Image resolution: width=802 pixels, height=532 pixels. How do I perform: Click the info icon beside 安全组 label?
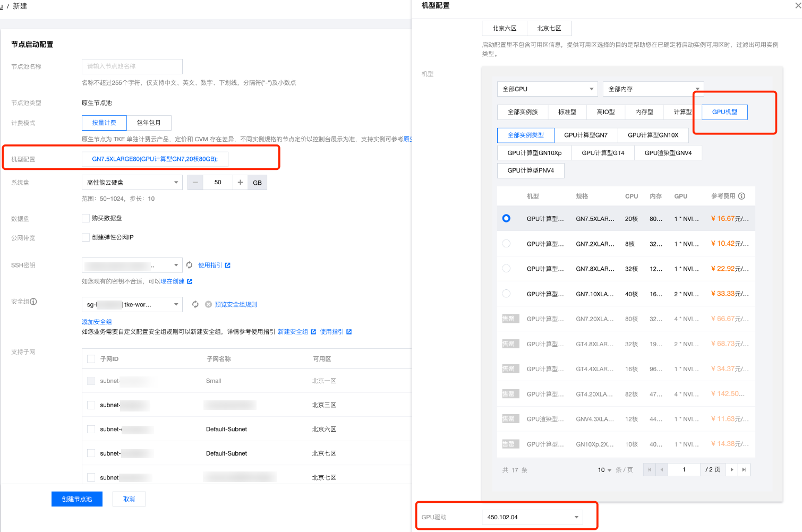coord(33,302)
